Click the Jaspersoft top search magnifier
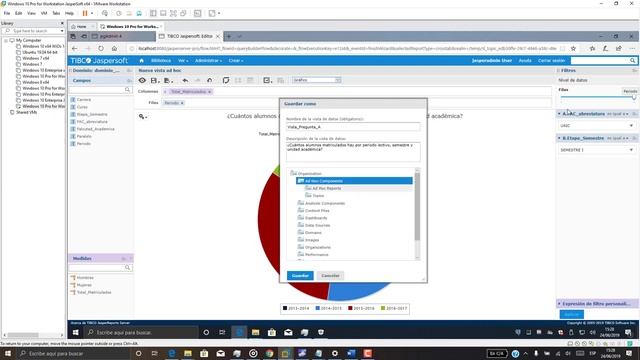640x360 pixels. pyautogui.click(x=632, y=61)
